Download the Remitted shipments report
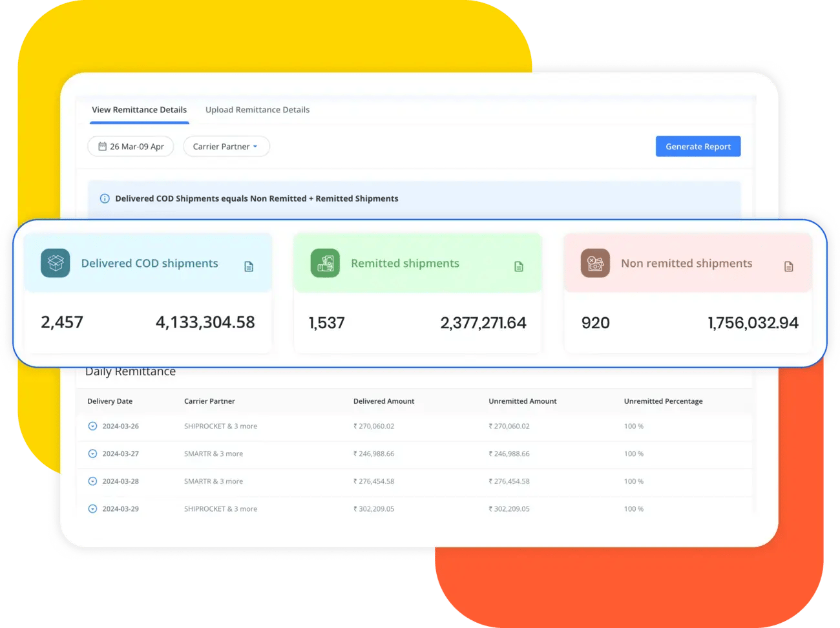 tap(519, 266)
